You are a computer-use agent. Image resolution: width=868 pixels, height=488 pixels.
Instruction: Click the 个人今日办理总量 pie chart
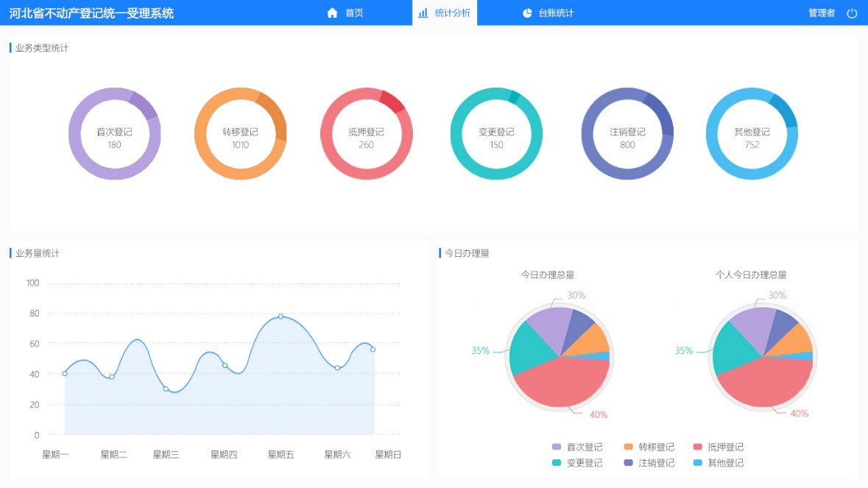coord(763,357)
